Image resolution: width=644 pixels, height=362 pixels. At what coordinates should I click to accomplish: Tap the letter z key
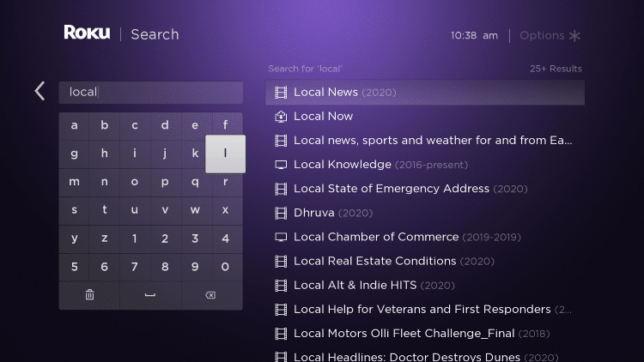point(104,238)
